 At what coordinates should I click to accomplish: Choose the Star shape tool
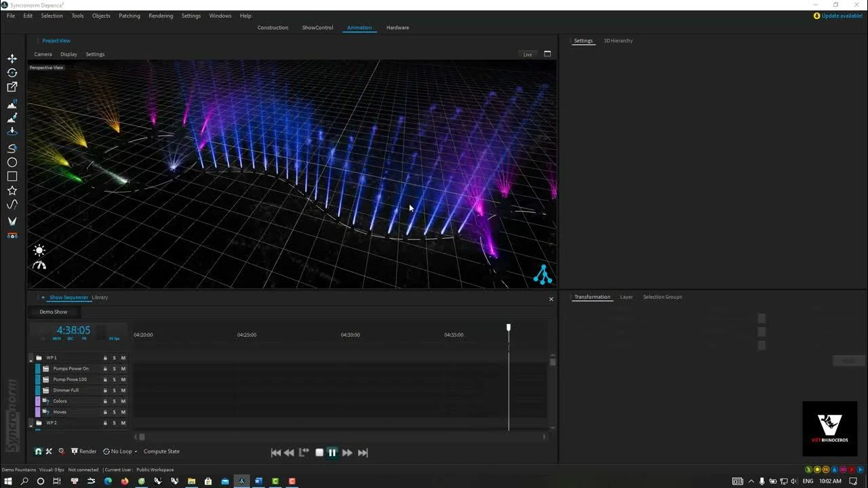[x=12, y=191]
